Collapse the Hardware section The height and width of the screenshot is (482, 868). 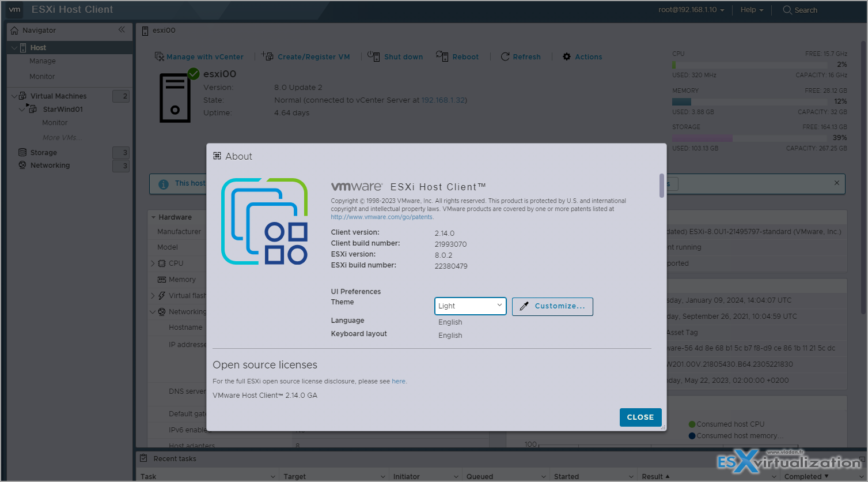tap(154, 217)
